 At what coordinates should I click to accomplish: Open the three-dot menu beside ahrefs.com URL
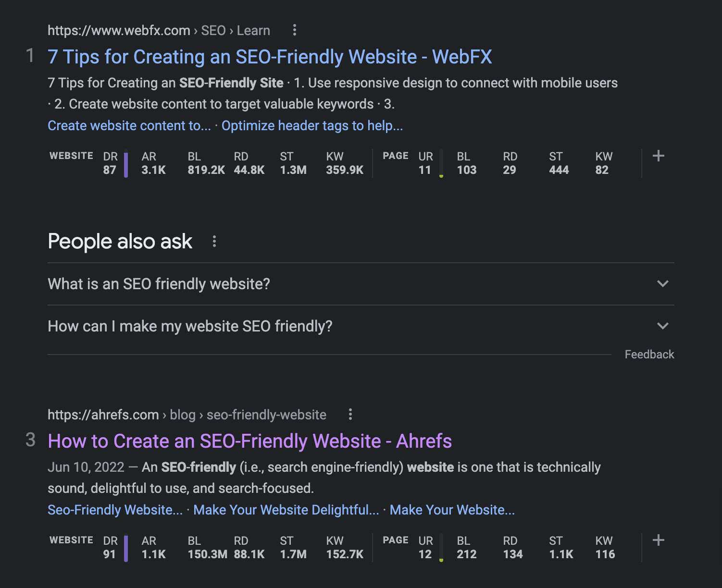click(x=350, y=414)
